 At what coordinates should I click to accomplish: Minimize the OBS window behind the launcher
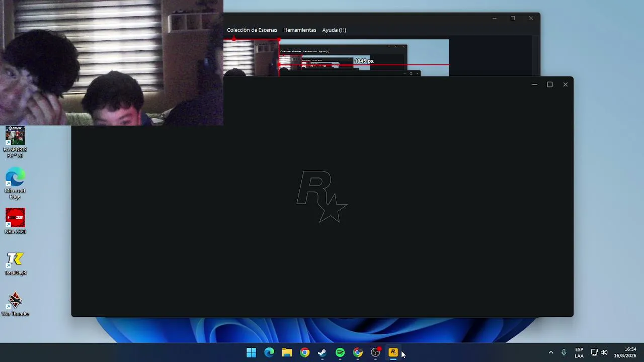[x=495, y=19]
